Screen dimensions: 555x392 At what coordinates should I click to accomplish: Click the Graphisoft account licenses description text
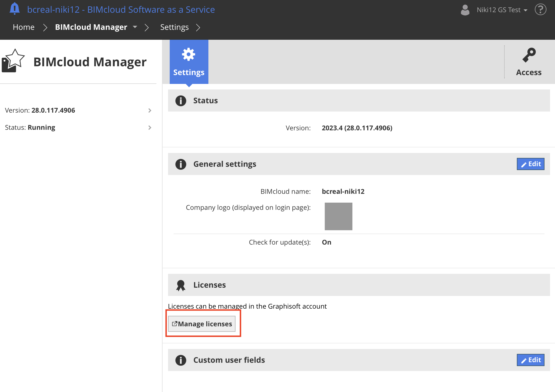tap(247, 306)
